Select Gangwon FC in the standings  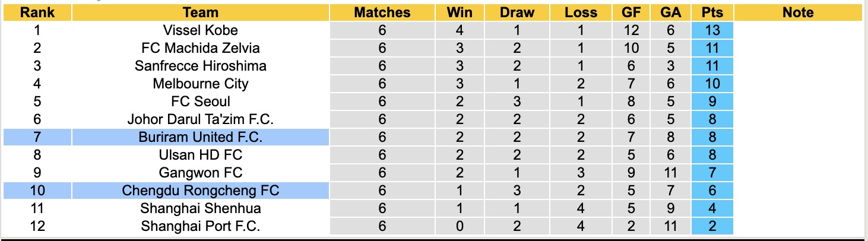(200, 173)
